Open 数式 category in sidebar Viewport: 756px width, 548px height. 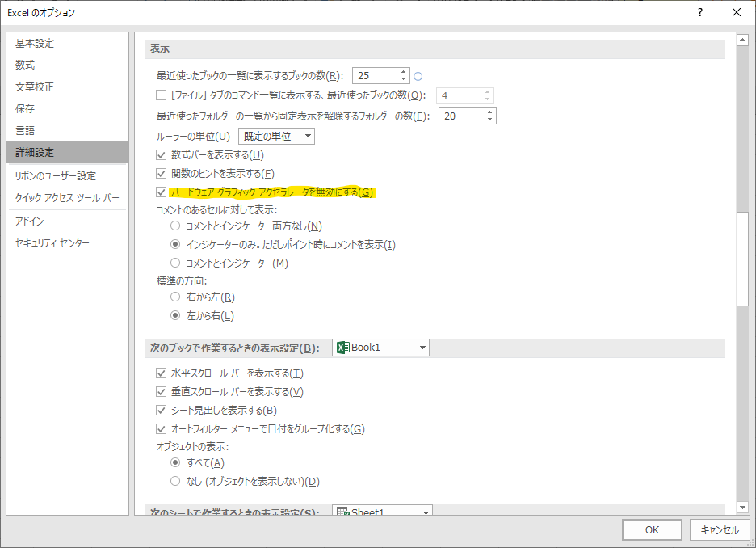pos(25,65)
